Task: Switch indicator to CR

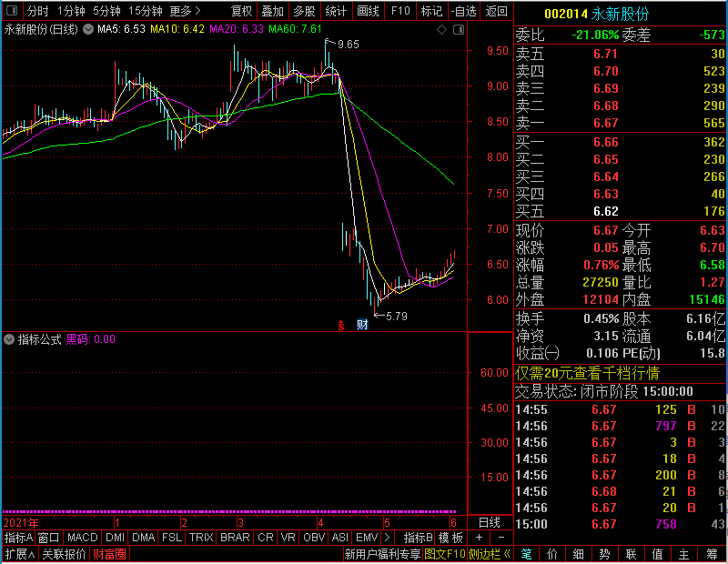Action: (266, 538)
